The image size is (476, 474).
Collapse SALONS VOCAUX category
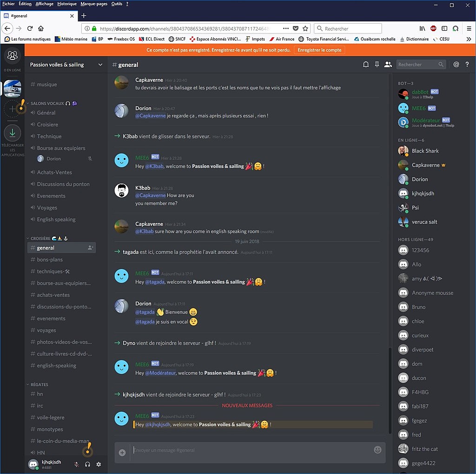47,103
